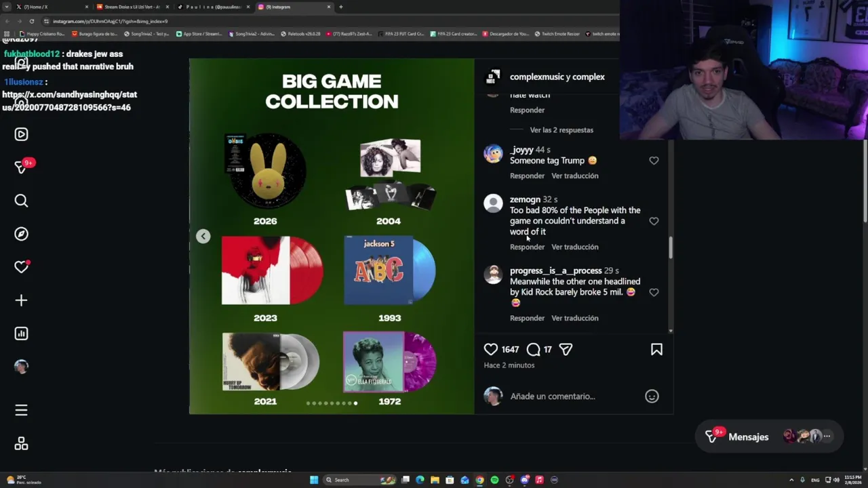
Task: Open the taskbar clock showing 11:15 PM
Action: pyautogui.click(x=853, y=480)
